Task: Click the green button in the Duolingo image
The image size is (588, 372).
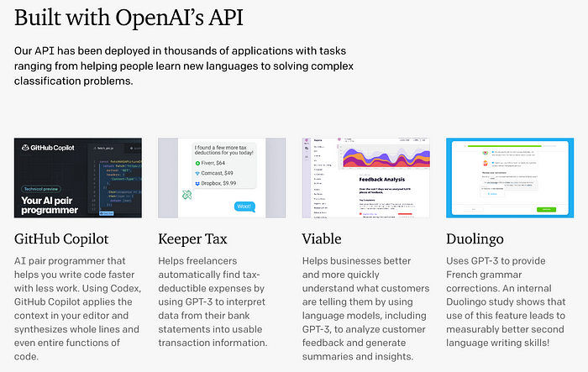Action: coord(546,209)
